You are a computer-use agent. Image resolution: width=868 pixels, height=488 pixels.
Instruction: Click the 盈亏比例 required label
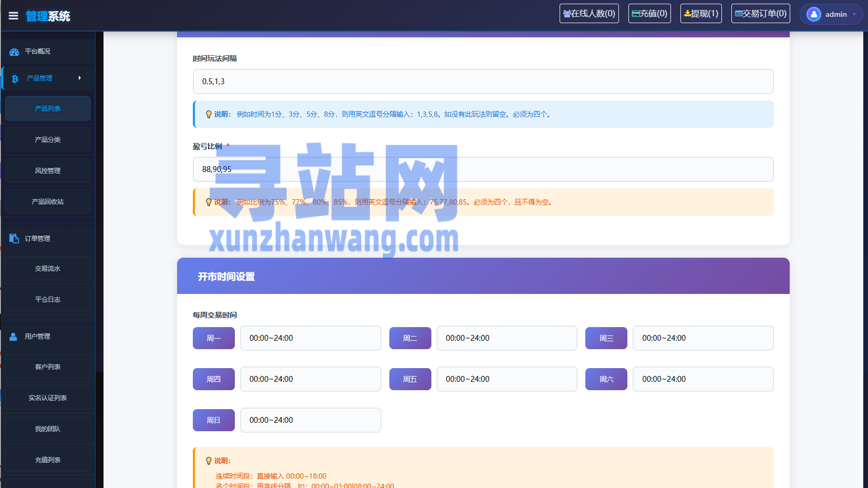211,146
